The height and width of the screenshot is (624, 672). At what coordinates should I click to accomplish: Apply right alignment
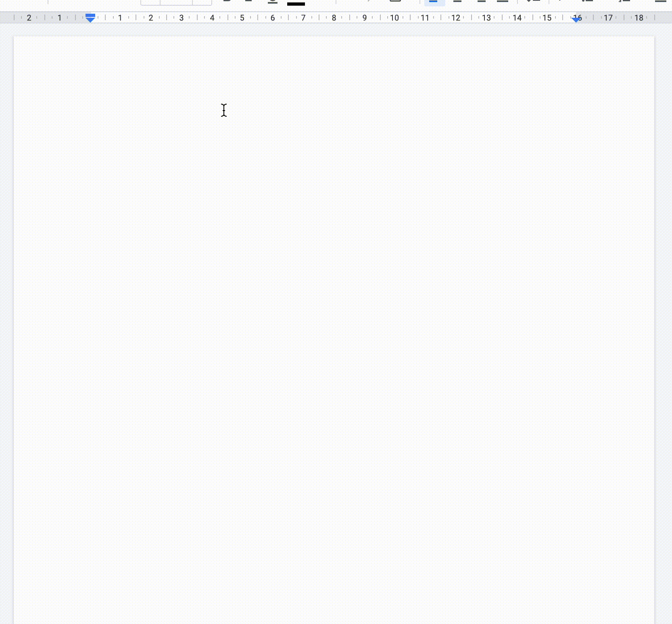tap(481, 1)
